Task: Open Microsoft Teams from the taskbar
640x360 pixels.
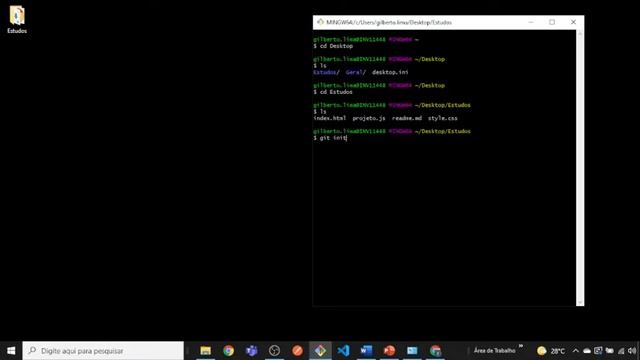Action: coord(251,351)
